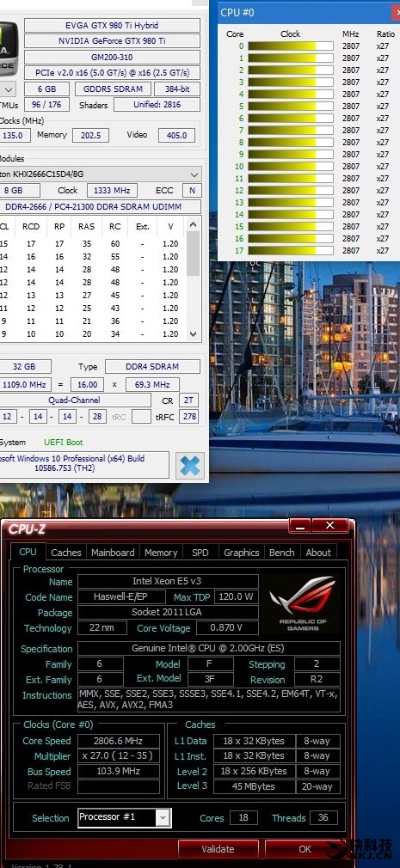
Task: Click the Cores 18 value field
Action: (243, 817)
